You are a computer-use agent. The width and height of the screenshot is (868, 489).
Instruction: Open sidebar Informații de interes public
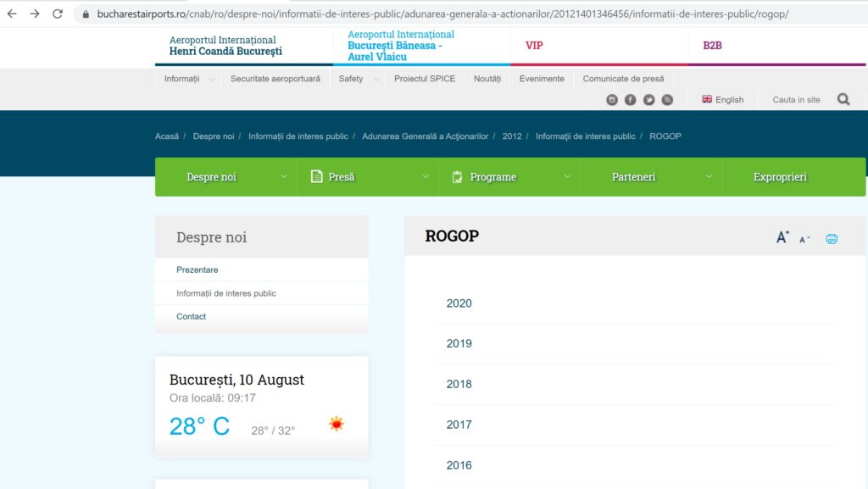(225, 293)
